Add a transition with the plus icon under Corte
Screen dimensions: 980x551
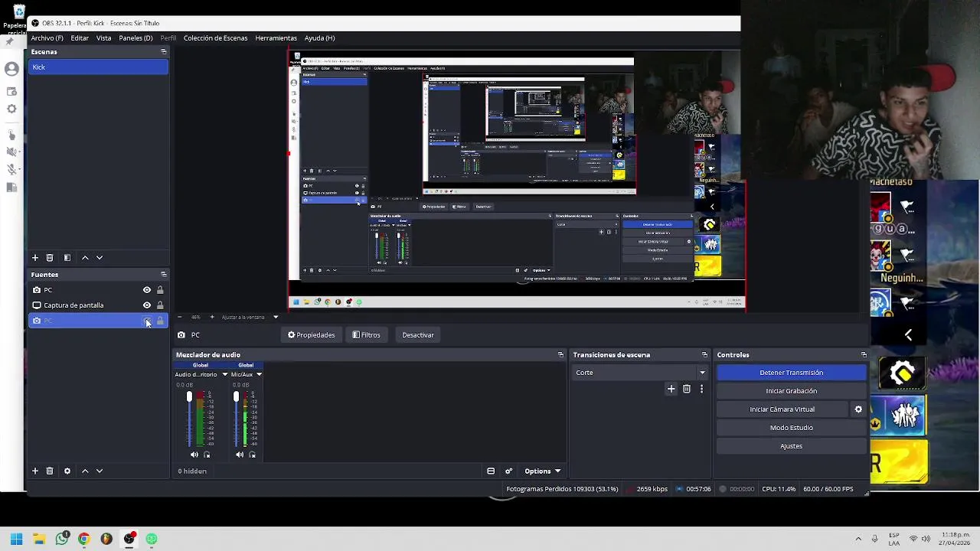[671, 389]
